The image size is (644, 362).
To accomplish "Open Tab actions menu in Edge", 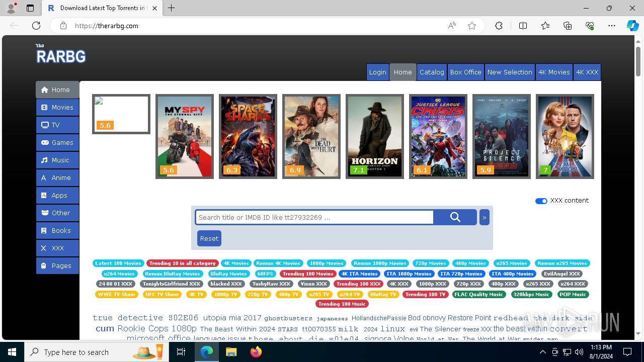I will click(x=30, y=8).
